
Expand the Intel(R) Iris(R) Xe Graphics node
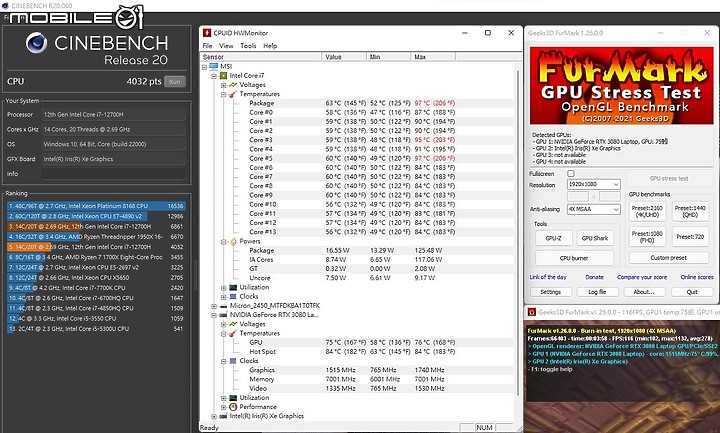[x=214, y=416]
